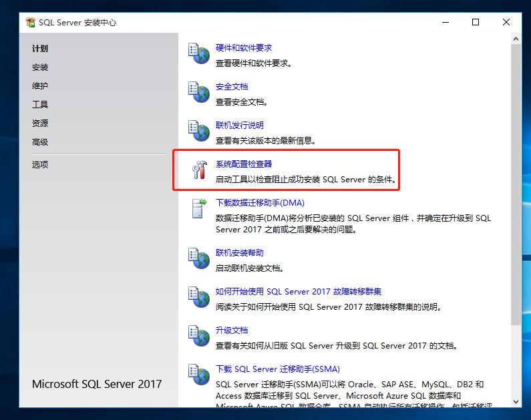
Task: Switch to the 安装 page
Action: pos(40,67)
